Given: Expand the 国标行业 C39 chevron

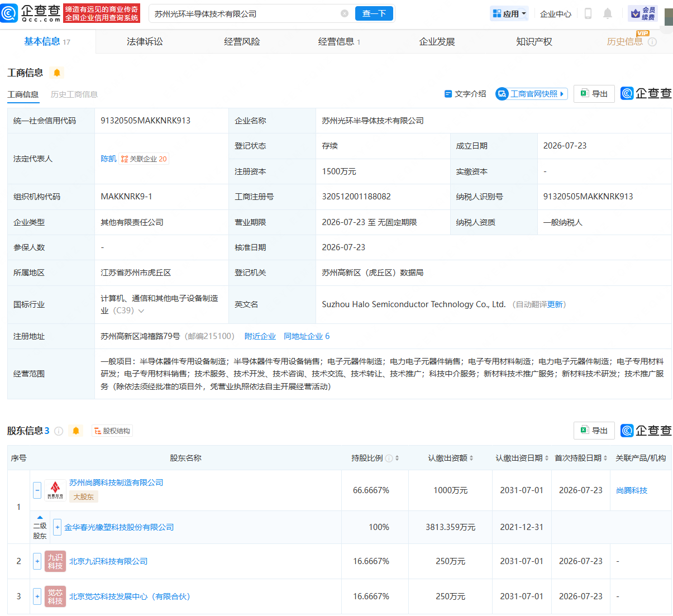Looking at the screenshot, I should (141, 311).
